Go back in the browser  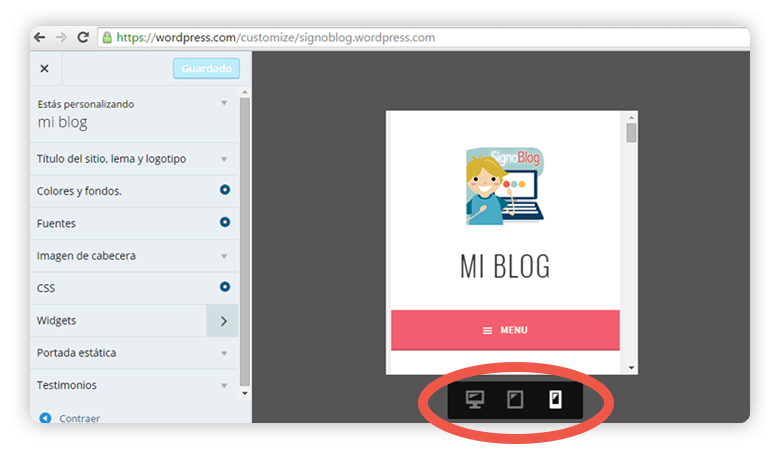coord(39,37)
